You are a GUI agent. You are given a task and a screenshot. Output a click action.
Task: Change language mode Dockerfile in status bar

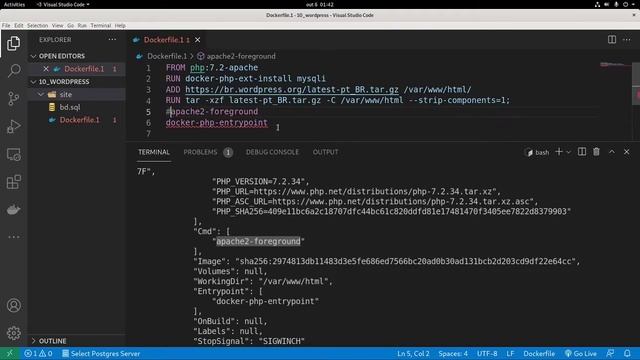(539, 353)
